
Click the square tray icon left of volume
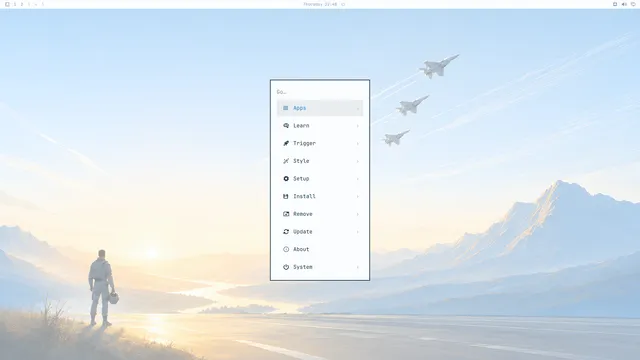[615, 4]
